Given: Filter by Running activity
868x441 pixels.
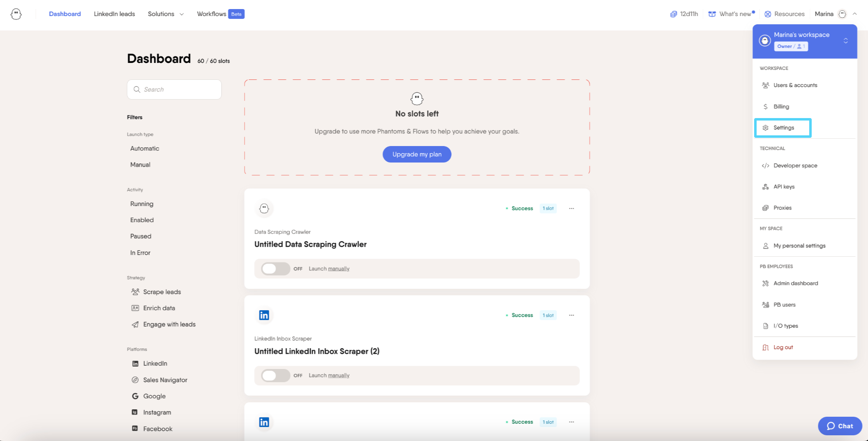Looking at the screenshot, I should point(142,204).
